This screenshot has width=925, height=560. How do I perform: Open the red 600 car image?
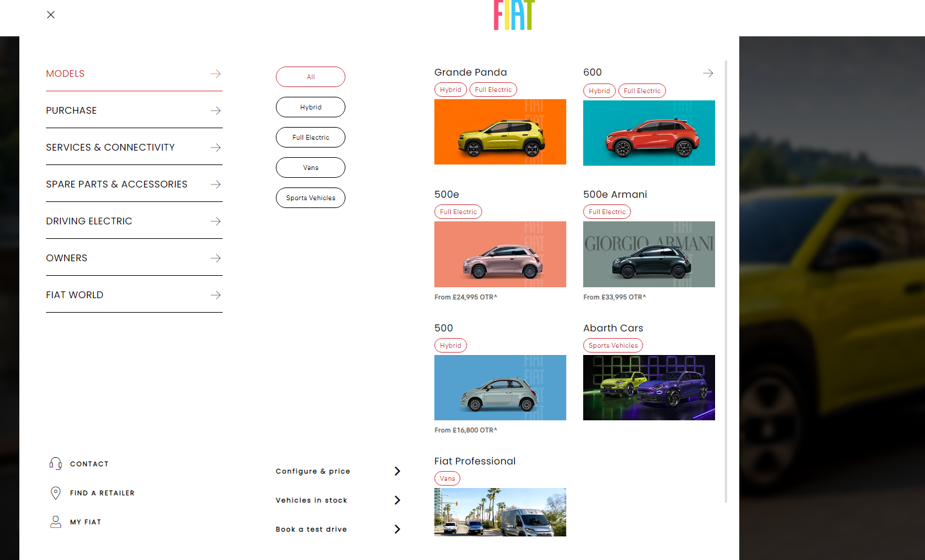(649, 133)
